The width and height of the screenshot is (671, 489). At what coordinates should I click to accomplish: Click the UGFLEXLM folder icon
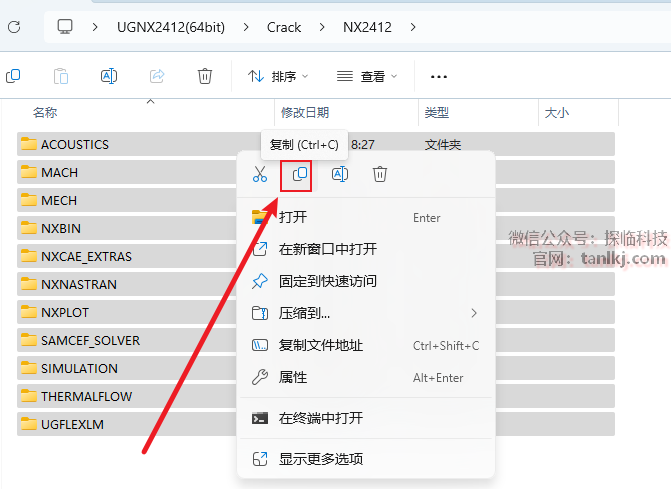pos(29,424)
